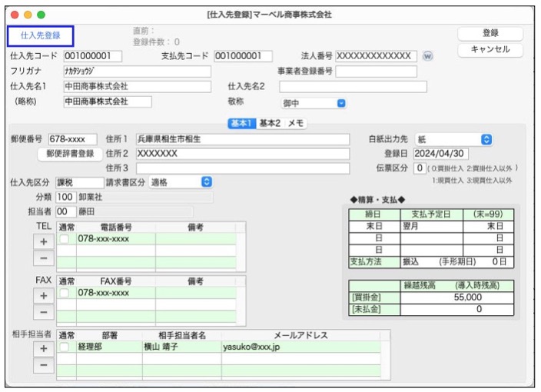This screenshot has height=392, width=541.
Task: Add a row with FAX plus button
Action: click(x=44, y=295)
